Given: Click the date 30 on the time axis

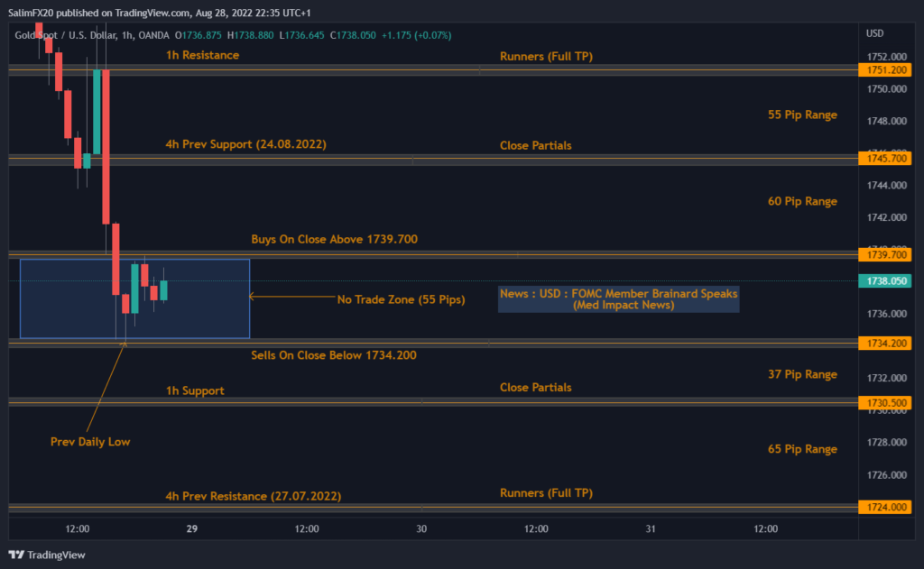Looking at the screenshot, I should (x=420, y=528).
